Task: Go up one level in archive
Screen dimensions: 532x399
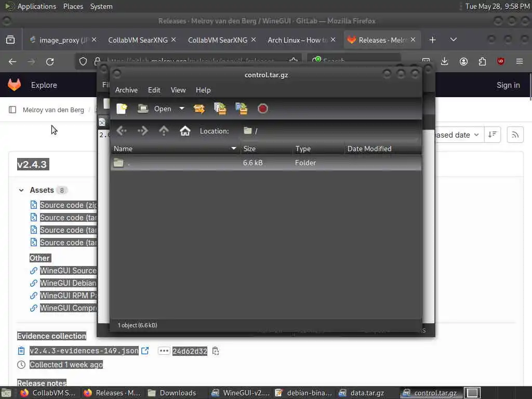Action: (164, 130)
